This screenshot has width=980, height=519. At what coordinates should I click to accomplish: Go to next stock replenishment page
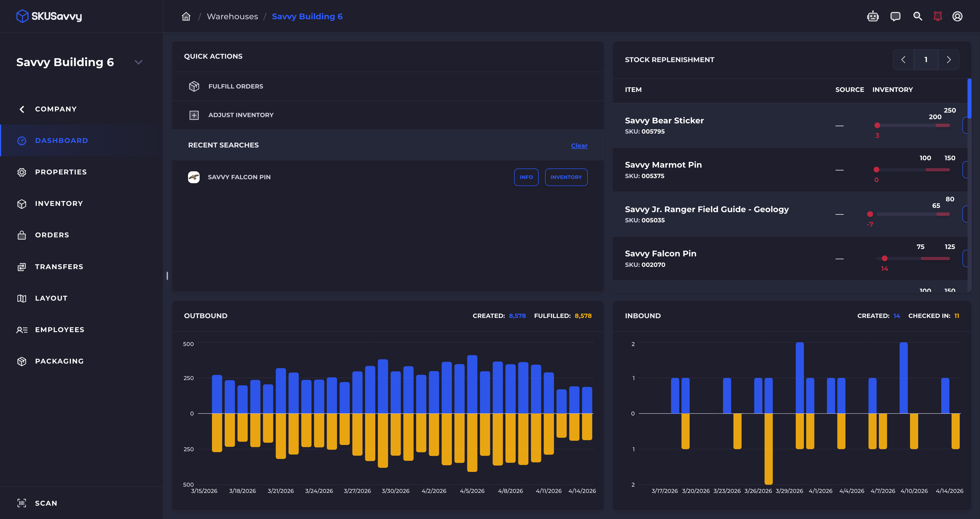pyautogui.click(x=949, y=60)
